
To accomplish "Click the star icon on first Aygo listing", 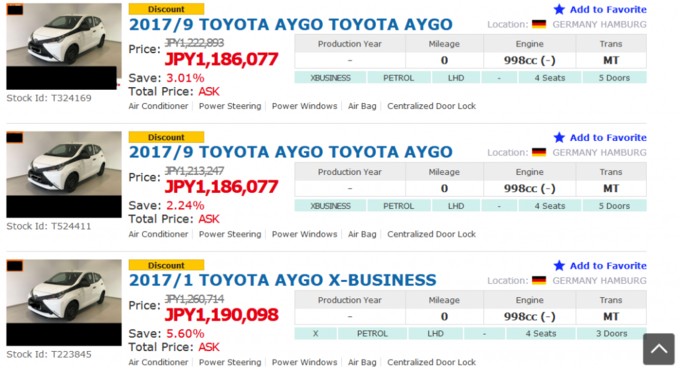I will [x=559, y=9].
